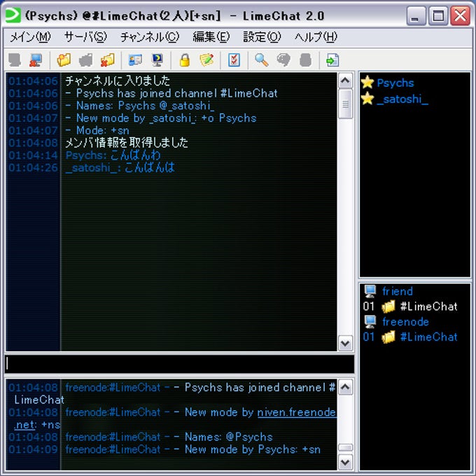Click folder icon of #LimeChat under friend
Image resolution: width=476 pixels, height=476 pixels.
coord(388,307)
